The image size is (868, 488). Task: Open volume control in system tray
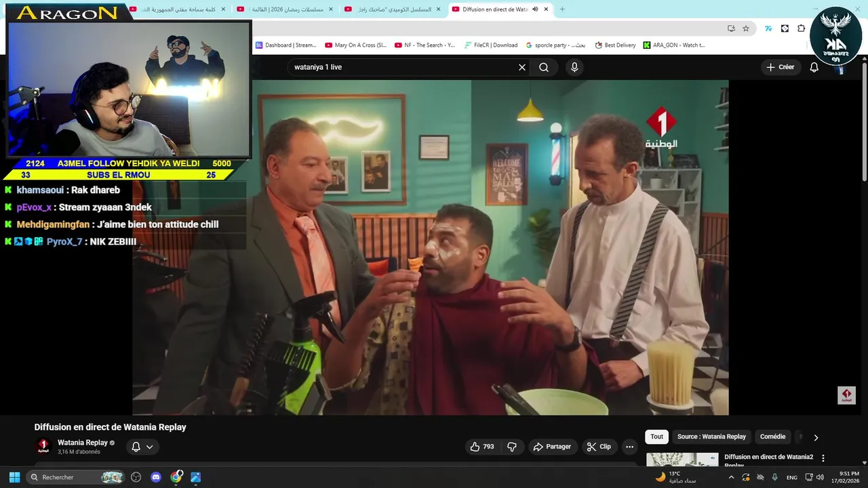pyautogui.click(x=820, y=477)
